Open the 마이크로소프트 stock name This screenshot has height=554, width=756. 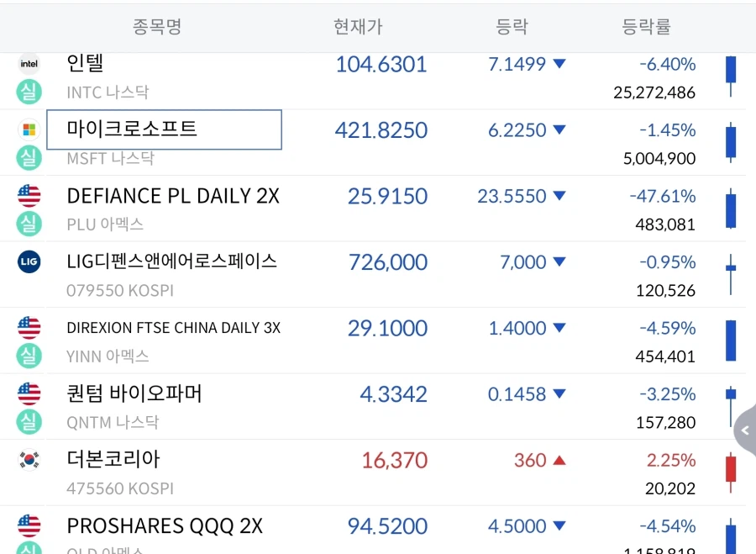click(x=132, y=129)
